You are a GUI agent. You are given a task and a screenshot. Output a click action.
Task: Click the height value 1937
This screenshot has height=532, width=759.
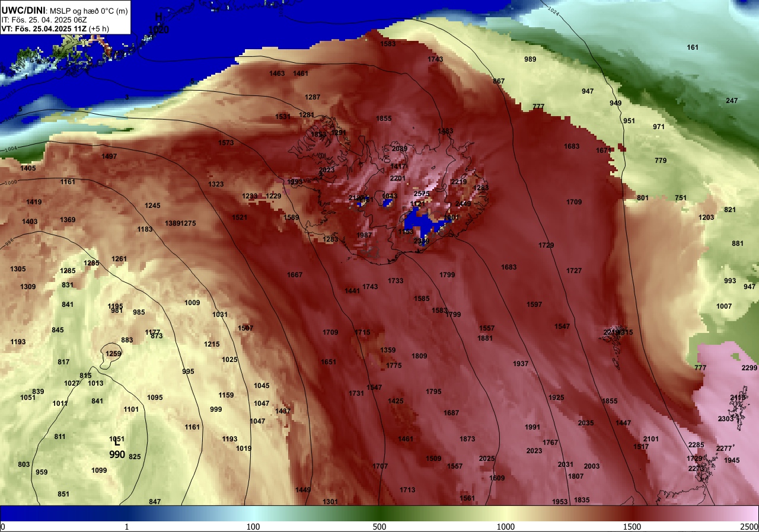(521, 364)
